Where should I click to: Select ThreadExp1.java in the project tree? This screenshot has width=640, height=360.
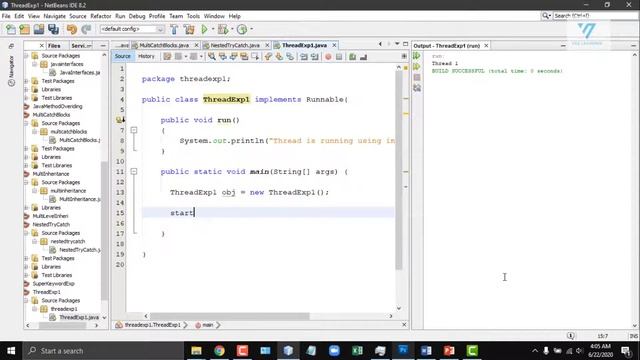point(79,317)
